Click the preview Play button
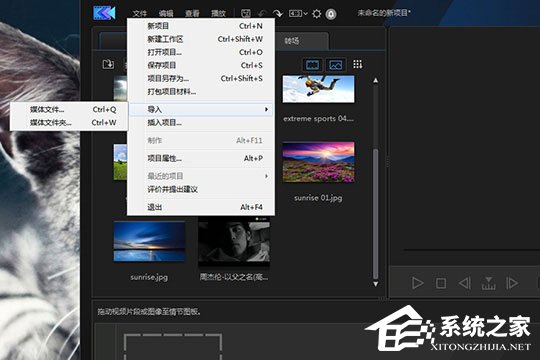This screenshot has height=360, width=540. 418,283
